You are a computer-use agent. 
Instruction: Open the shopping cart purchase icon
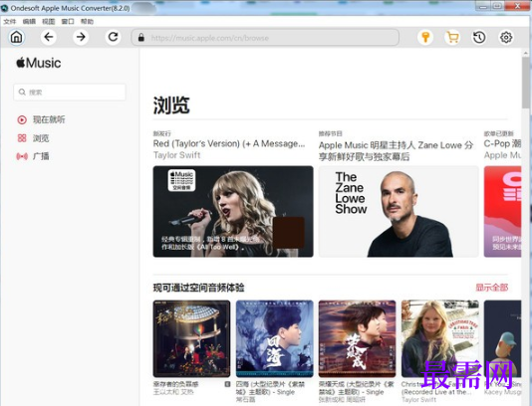click(452, 37)
